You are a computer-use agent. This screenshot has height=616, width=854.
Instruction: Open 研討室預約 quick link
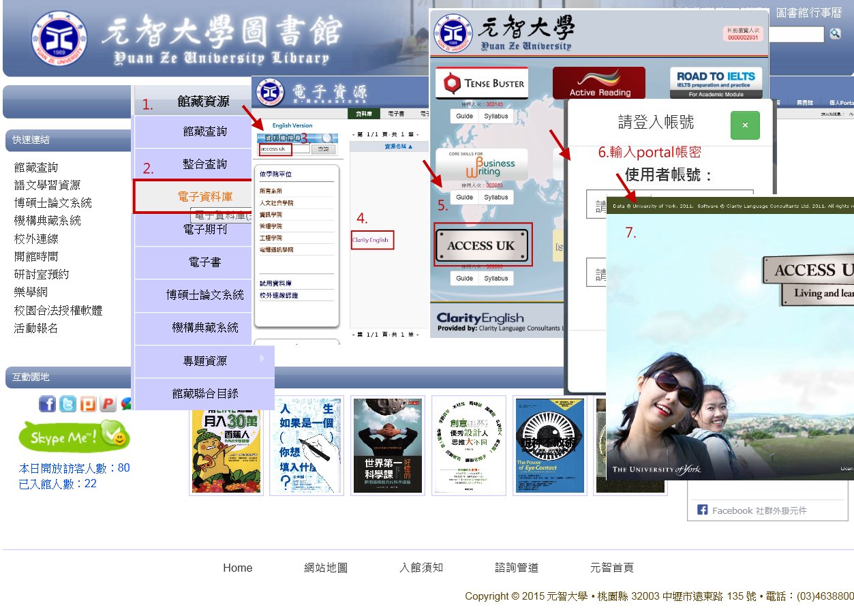point(42,274)
